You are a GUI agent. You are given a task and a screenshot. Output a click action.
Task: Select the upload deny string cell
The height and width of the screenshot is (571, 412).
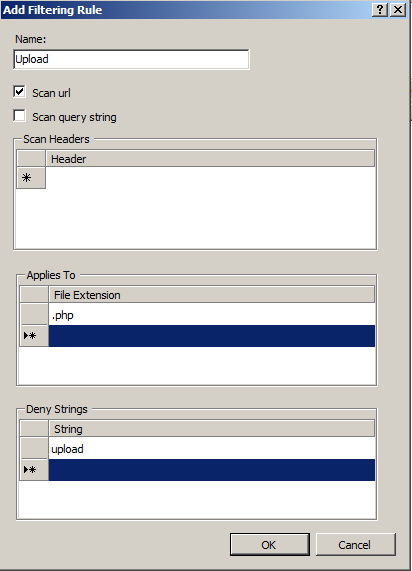(212, 448)
